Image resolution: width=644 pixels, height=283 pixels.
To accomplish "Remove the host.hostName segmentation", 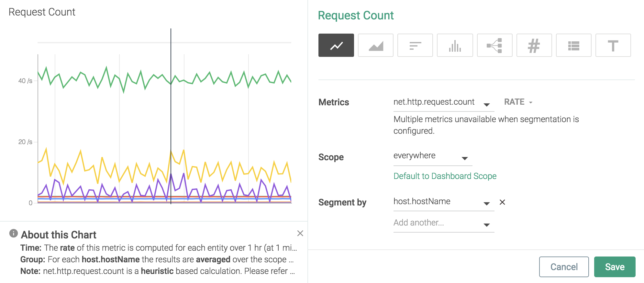I will pos(502,202).
